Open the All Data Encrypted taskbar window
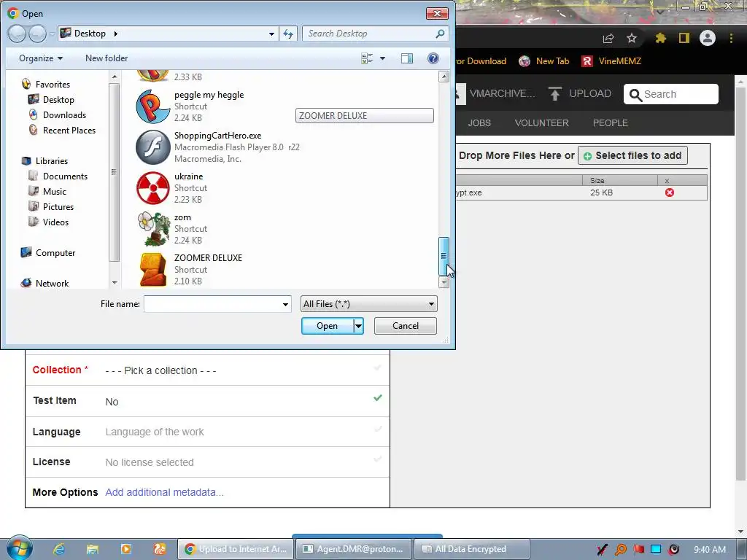The width and height of the screenshot is (747, 560). click(472, 549)
